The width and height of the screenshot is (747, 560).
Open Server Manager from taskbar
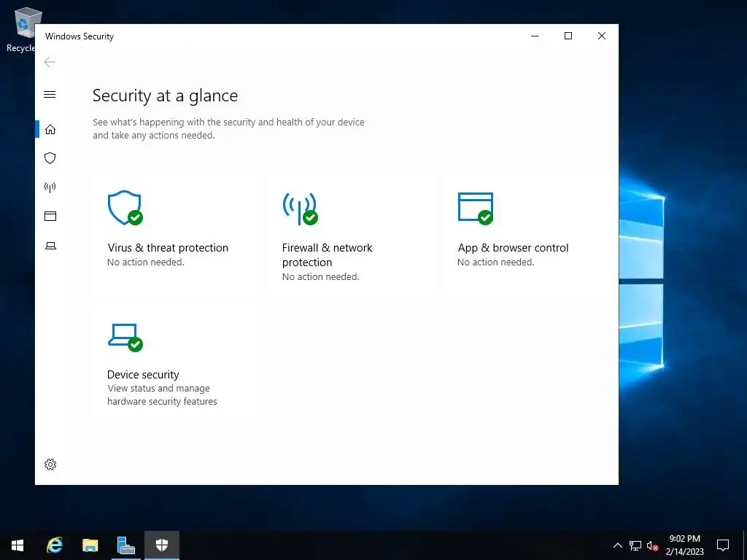click(x=125, y=545)
